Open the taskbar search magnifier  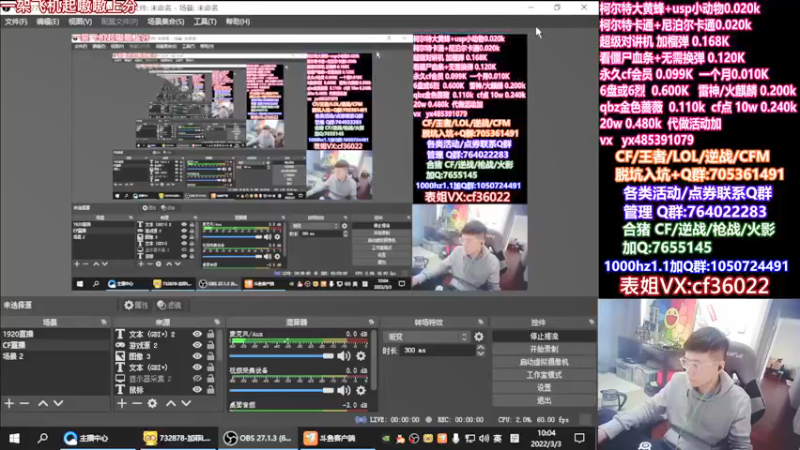click(43, 438)
